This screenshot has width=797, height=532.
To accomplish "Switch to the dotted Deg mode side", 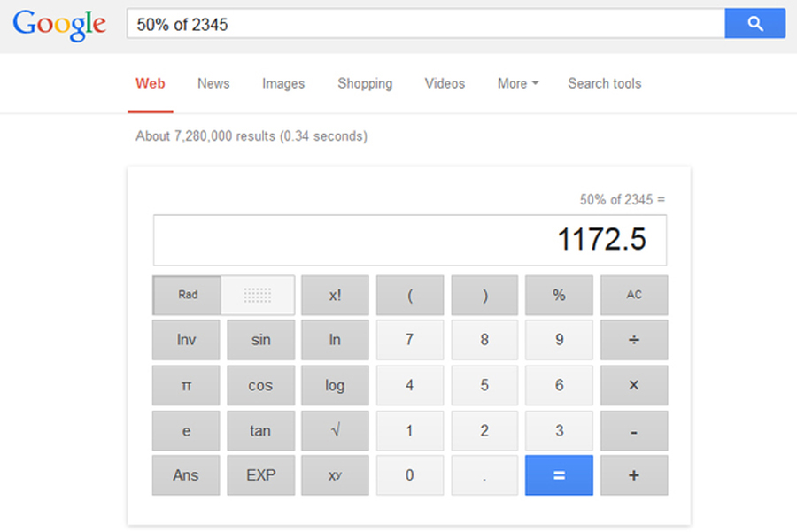I will coord(258,296).
